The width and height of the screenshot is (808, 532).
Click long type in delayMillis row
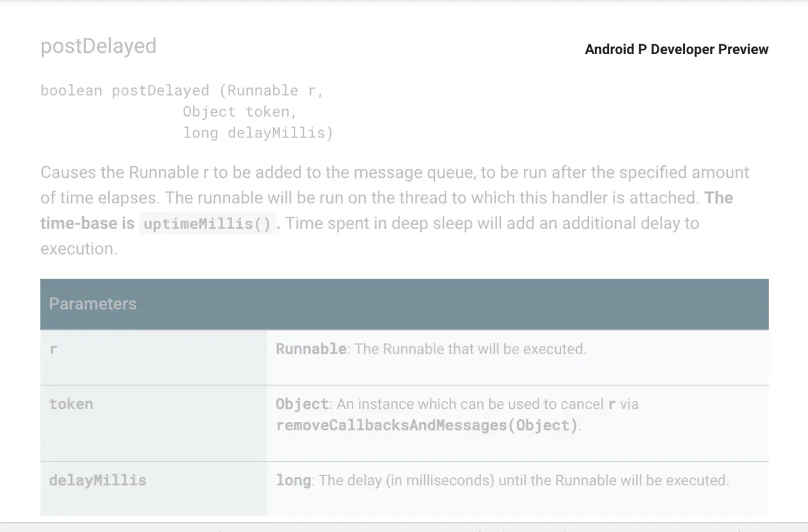pyautogui.click(x=293, y=481)
